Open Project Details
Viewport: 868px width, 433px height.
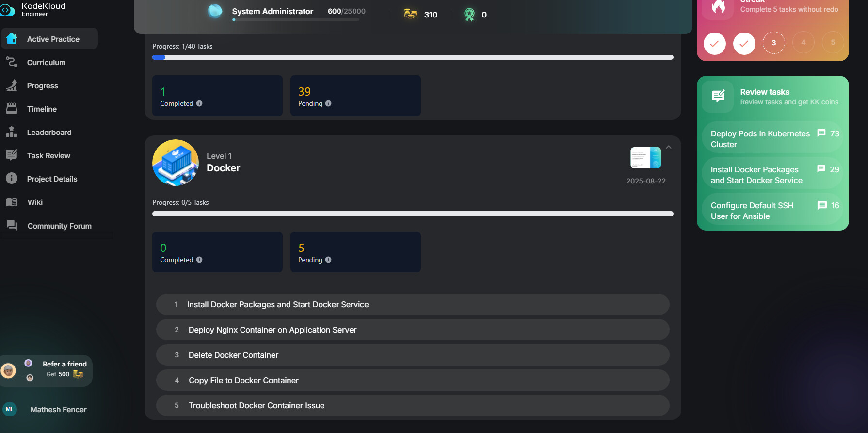[x=52, y=179]
